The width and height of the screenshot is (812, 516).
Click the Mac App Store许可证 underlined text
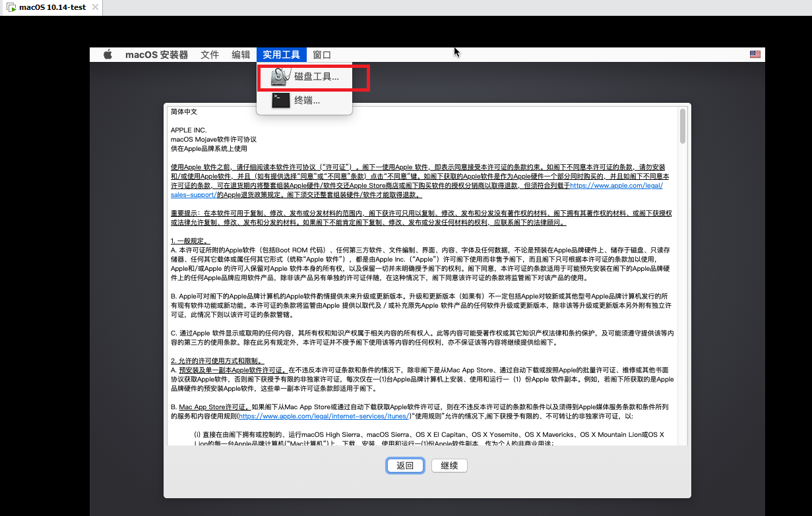click(x=215, y=407)
